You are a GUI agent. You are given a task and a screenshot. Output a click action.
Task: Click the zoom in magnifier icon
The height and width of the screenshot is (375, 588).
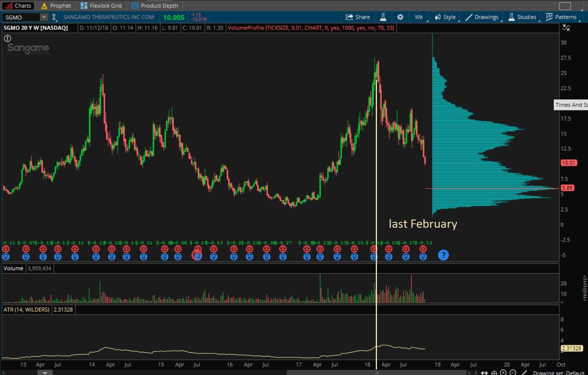pos(503,373)
